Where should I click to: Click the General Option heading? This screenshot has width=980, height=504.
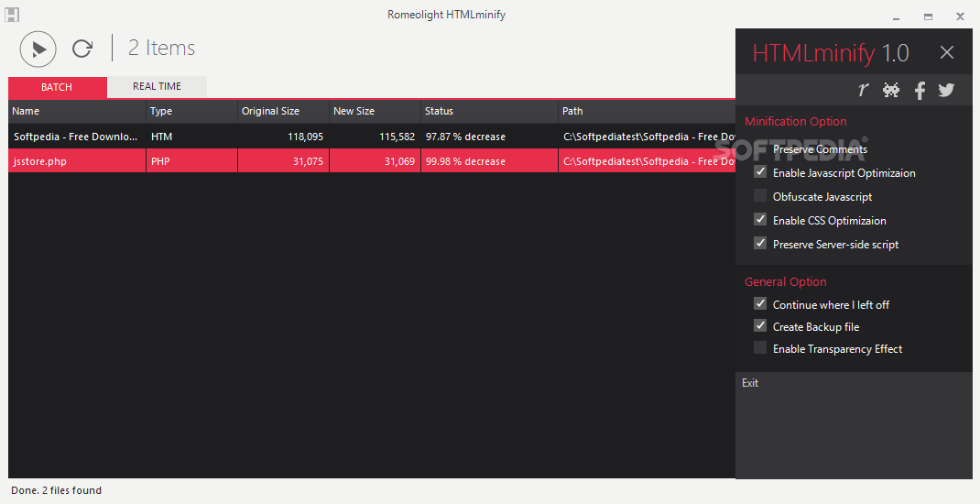coord(786,281)
